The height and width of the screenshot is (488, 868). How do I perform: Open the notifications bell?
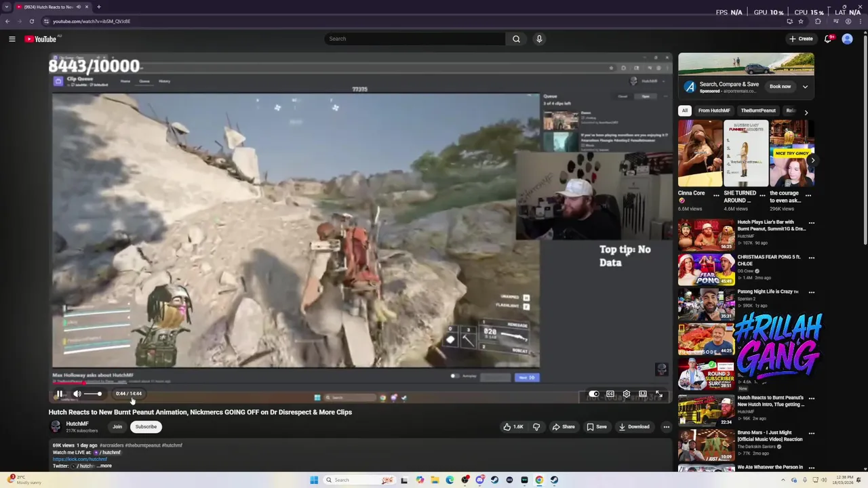click(828, 39)
